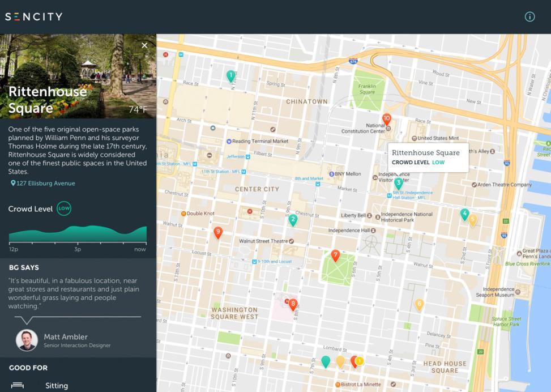Viewport: 551px width, 392px height.
Task: Click the 12p label on crowd timeline
Action: point(14,249)
